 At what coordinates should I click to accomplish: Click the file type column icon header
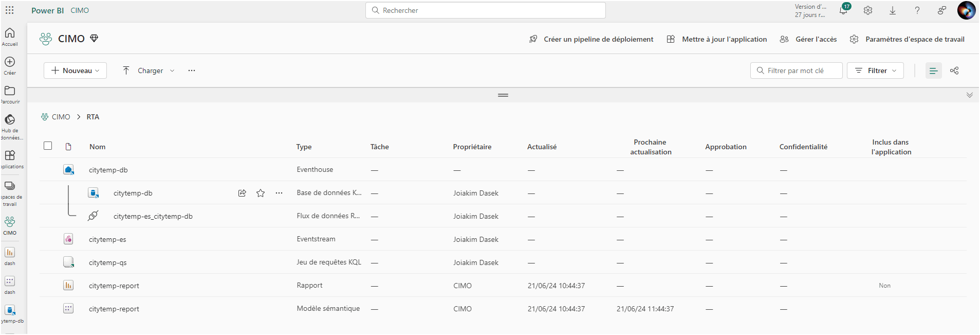[x=68, y=147]
